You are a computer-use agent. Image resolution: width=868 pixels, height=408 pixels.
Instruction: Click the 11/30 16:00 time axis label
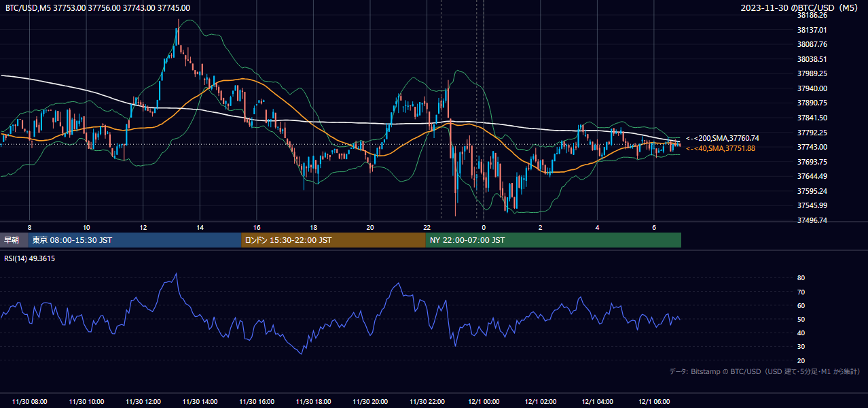[257, 402]
